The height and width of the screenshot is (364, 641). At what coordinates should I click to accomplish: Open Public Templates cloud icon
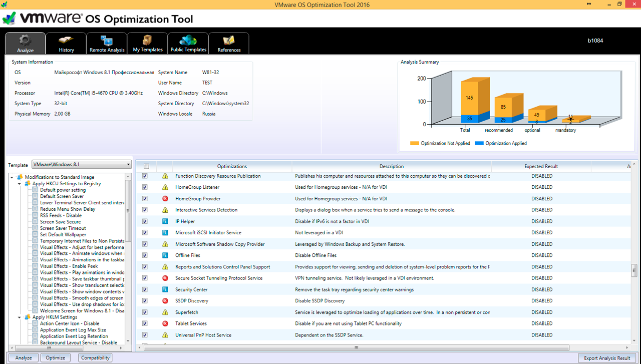188,41
